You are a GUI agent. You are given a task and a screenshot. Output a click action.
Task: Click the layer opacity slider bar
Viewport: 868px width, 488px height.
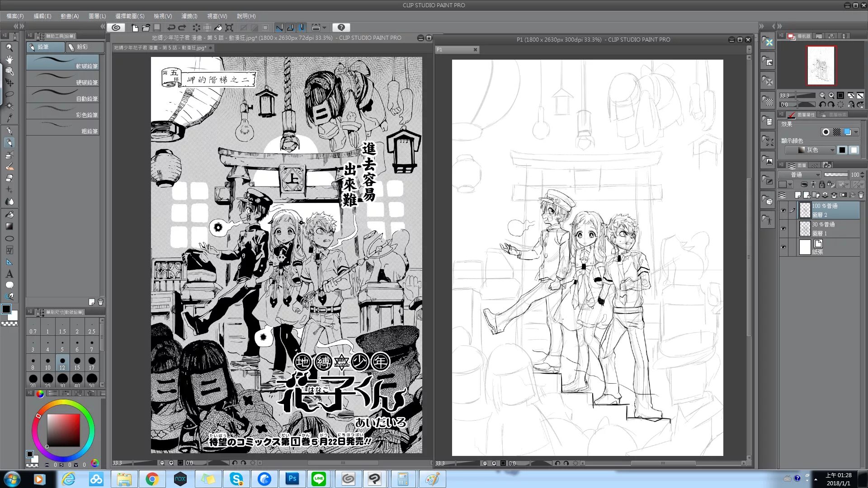[x=836, y=174]
